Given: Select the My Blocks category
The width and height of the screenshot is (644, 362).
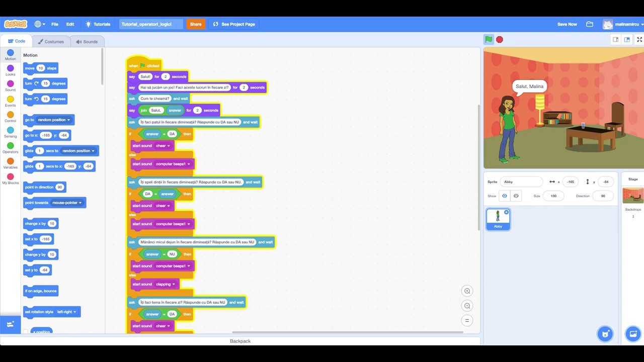Looking at the screenshot, I should click(x=10, y=179).
